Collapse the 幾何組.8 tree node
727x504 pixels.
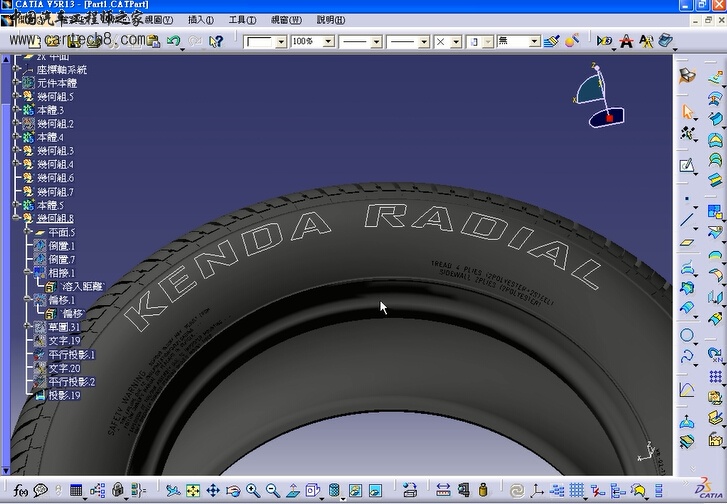pos(16,217)
